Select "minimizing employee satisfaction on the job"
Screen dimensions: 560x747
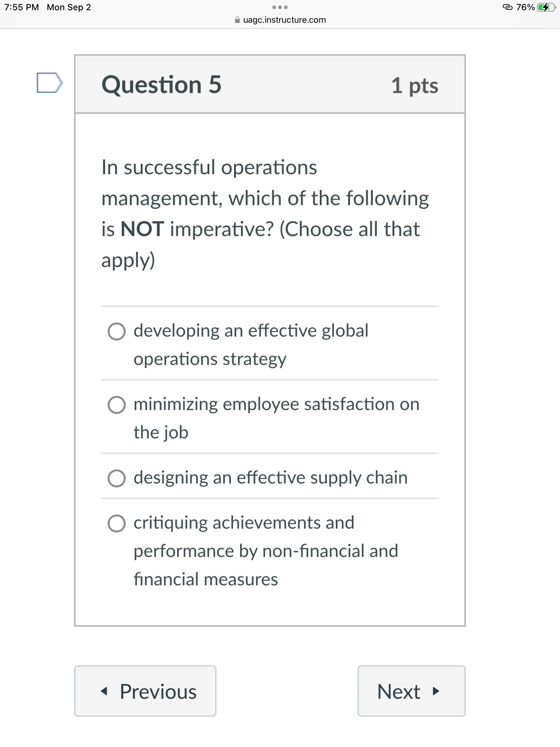116,405
